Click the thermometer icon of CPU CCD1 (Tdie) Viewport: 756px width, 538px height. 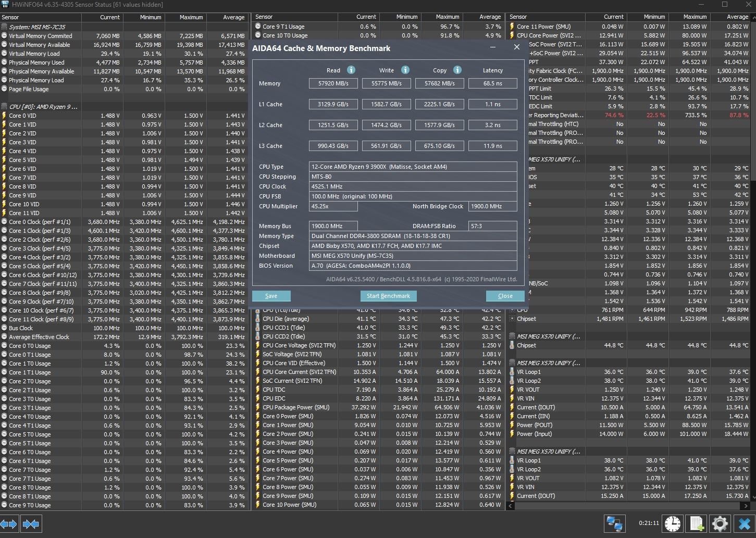[258, 328]
